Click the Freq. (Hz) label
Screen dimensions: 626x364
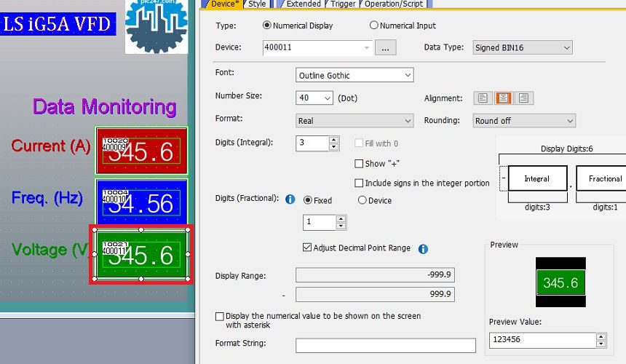click(x=47, y=197)
